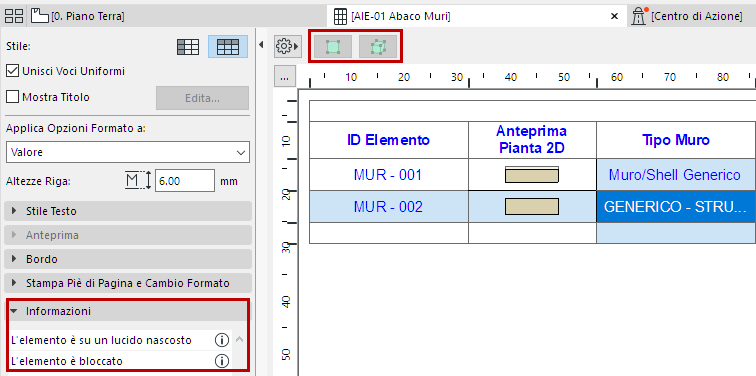Image resolution: width=756 pixels, height=376 pixels.
Task: Select the Muro/Shell Generico cell
Action: point(676,175)
